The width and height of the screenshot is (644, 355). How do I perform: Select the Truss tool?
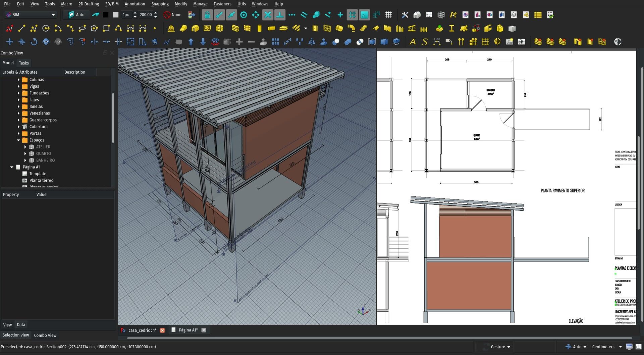(x=412, y=29)
